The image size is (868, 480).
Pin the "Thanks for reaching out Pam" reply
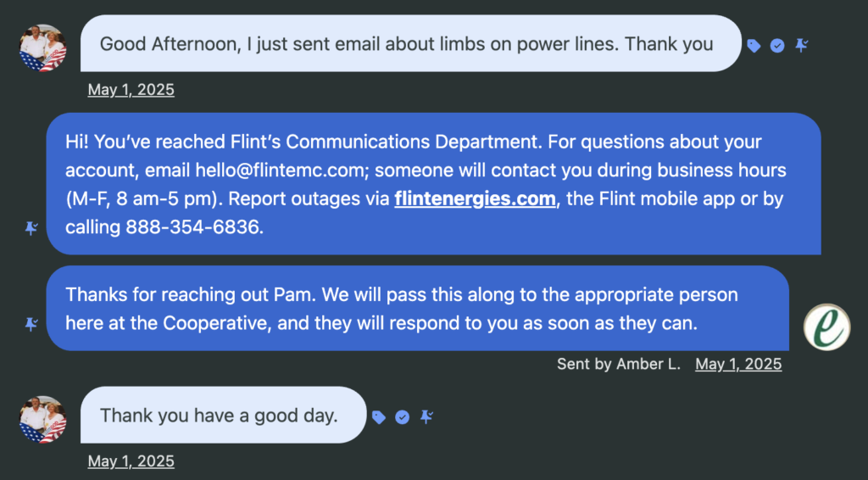[x=31, y=324]
